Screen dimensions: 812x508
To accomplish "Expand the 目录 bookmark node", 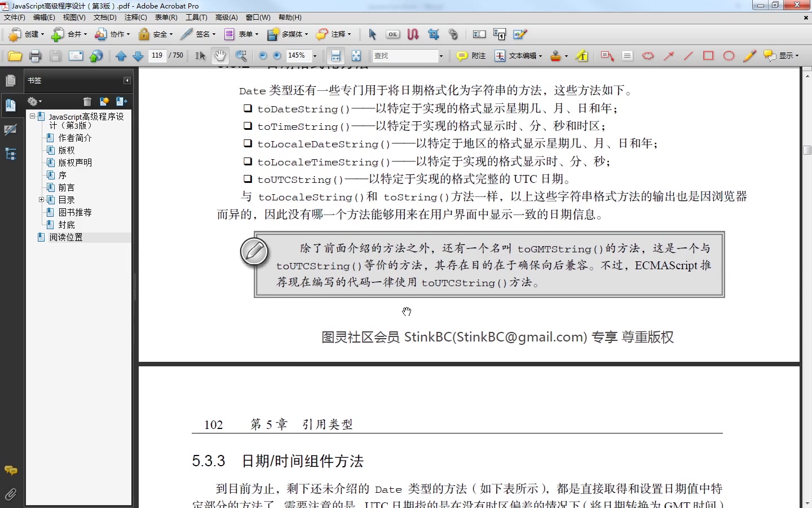I will click(41, 199).
